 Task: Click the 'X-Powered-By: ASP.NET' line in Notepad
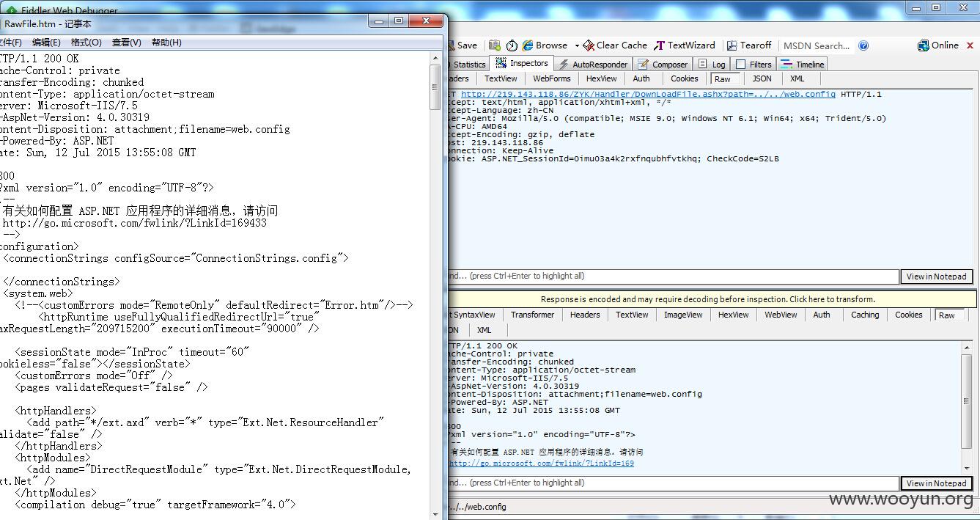tap(57, 141)
